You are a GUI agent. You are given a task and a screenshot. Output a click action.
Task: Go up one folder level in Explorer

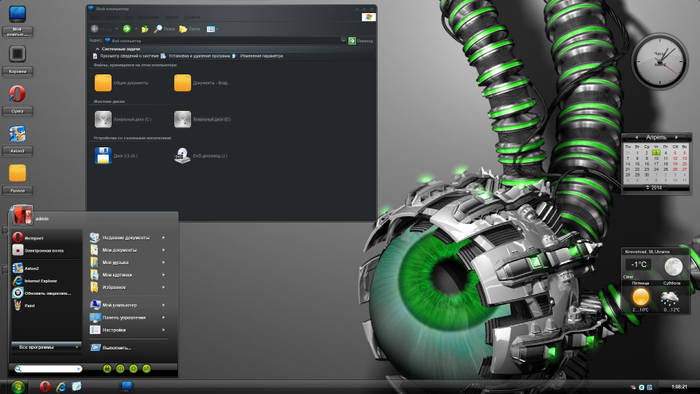(145, 29)
